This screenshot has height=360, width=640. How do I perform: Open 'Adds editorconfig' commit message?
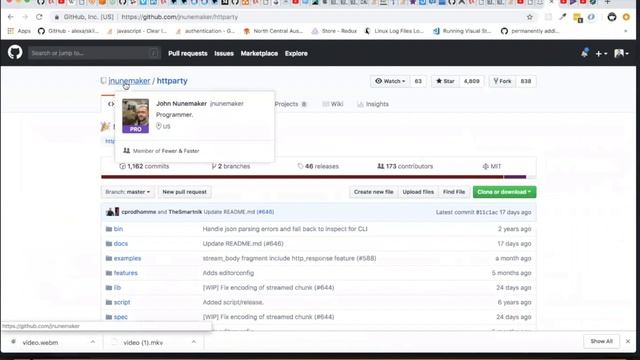pos(228,273)
